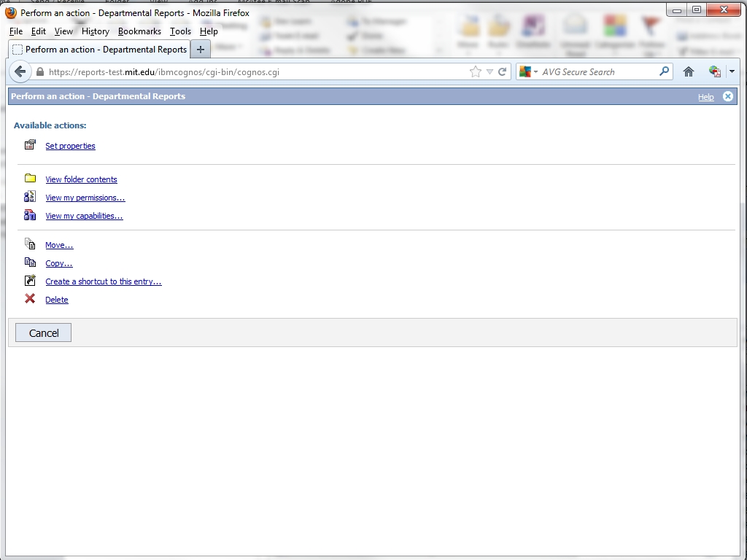Click the AVG Secure Search field
Viewport: 747px width, 560px height.
pyautogui.click(x=598, y=71)
